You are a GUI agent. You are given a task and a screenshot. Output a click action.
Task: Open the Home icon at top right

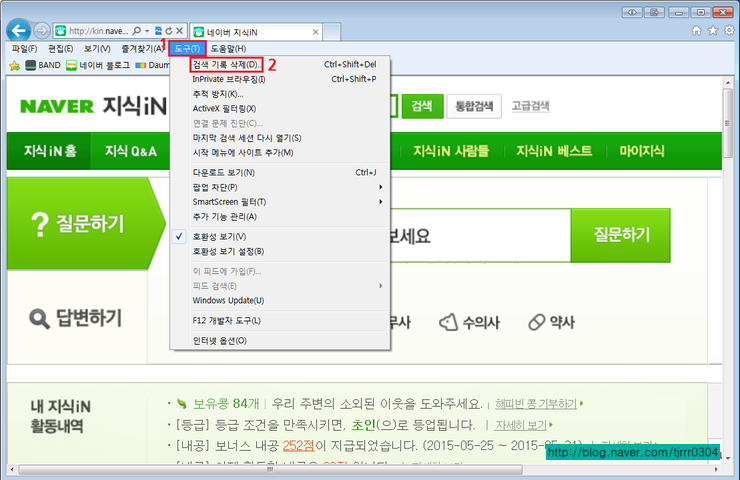697,31
